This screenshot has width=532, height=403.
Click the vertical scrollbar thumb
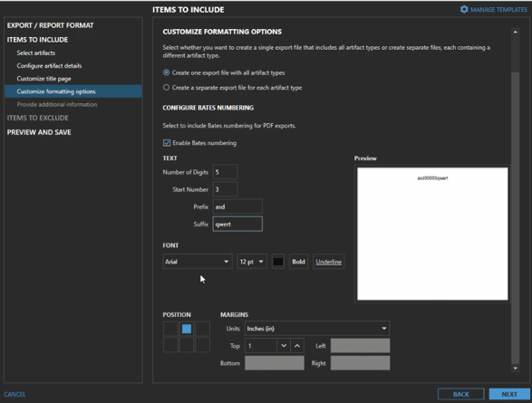(516, 217)
